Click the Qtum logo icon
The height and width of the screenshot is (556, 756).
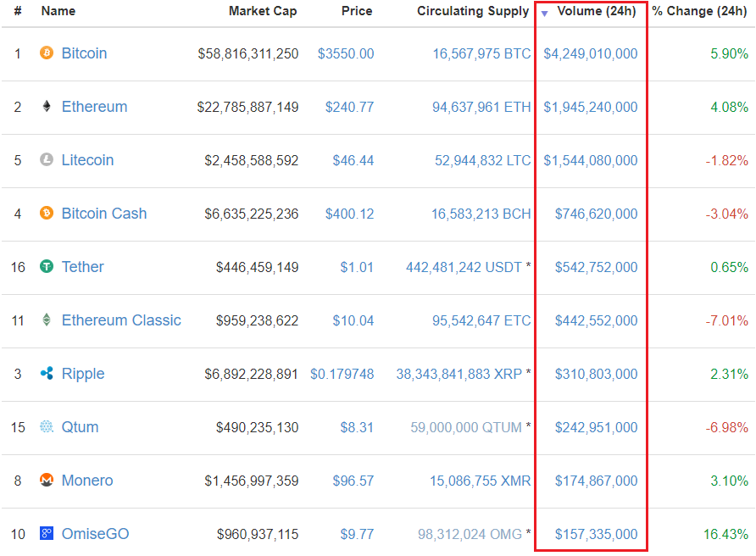[47, 427]
